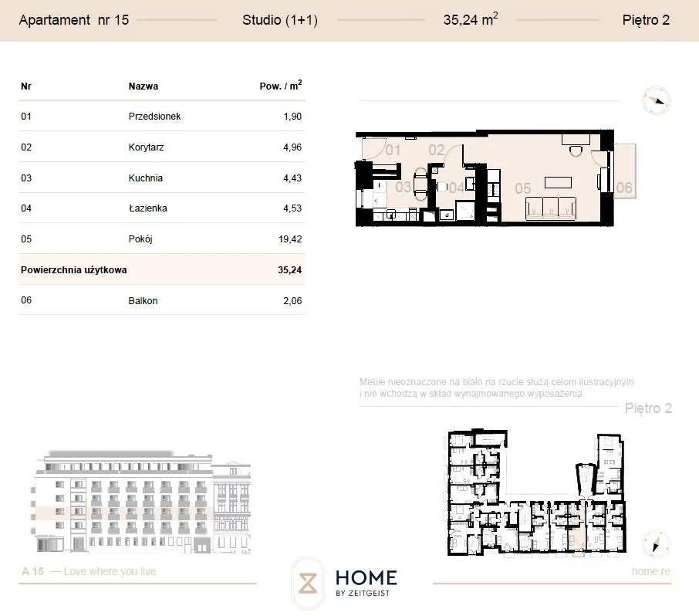Click the area value 4,96
This screenshot has width=699, height=616.
pyautogui.click(x=292, y=147)
